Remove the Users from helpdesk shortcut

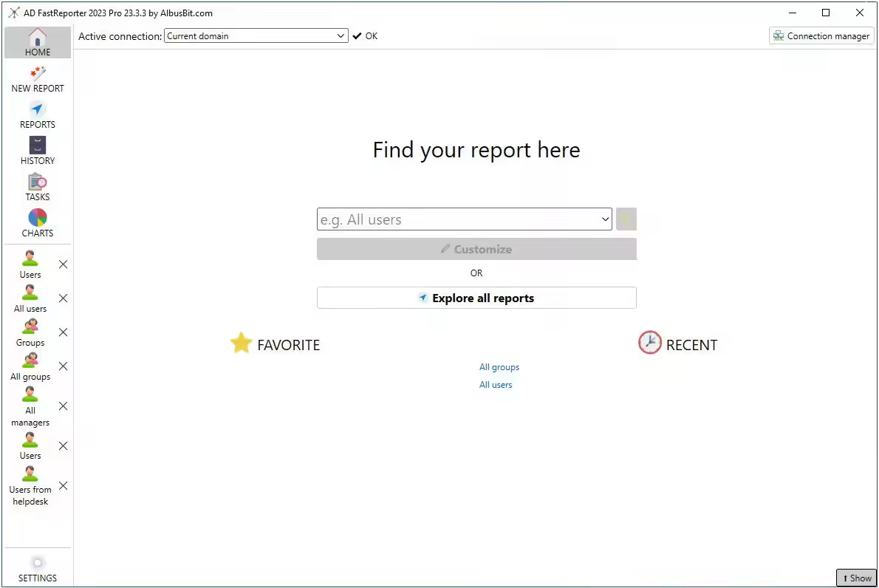tap(64, 485)
